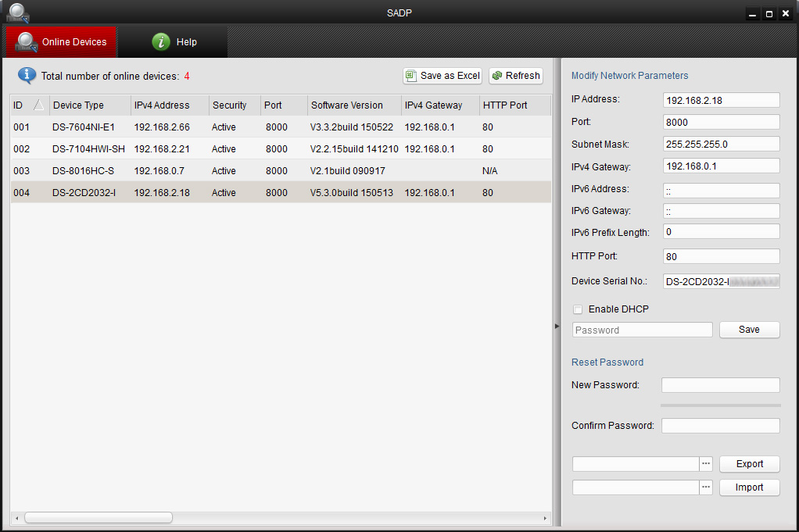Click the Device Serial No. field
The image size is (799, 532).
coord(721,281)
